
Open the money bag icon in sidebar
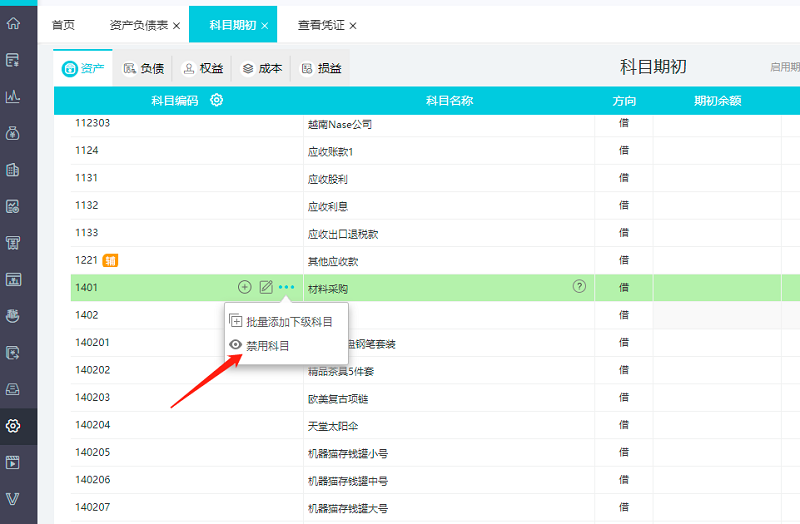click(x=13, y=133)
